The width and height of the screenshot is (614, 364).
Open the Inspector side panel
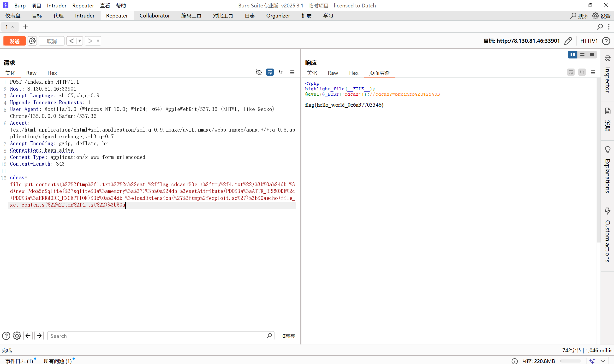point(607,76)
